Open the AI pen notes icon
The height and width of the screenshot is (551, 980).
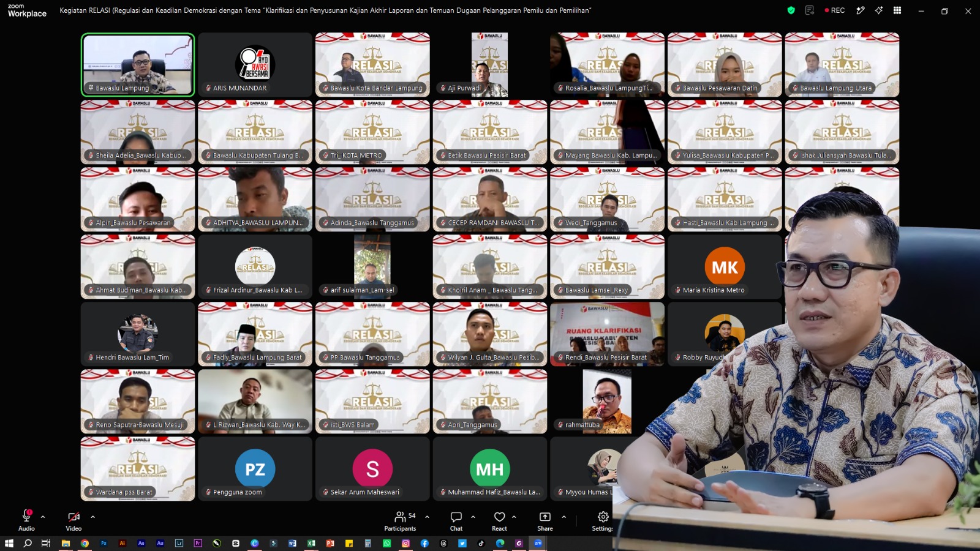pos(861,10)
